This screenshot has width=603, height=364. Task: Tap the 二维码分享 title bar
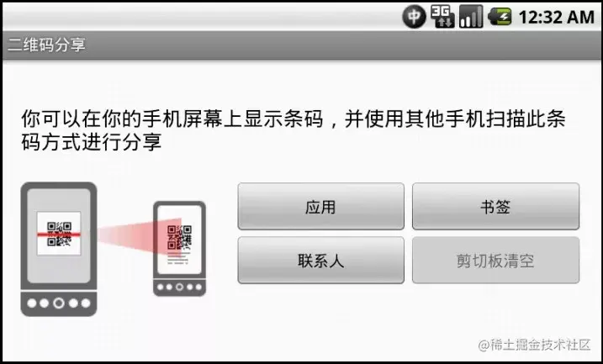(301, 45)
